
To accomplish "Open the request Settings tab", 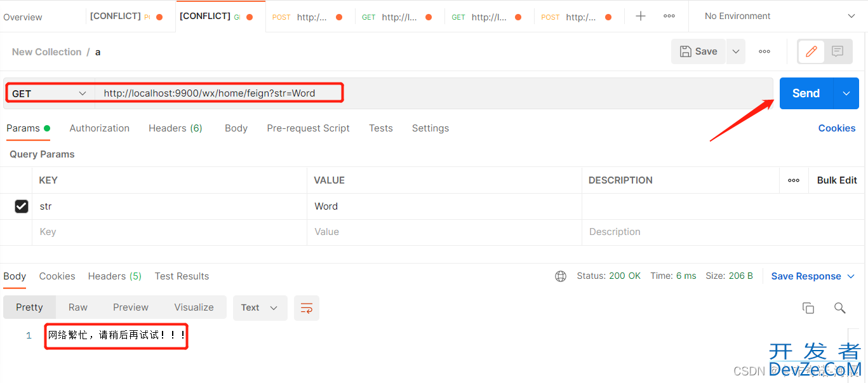I will 431,128.
